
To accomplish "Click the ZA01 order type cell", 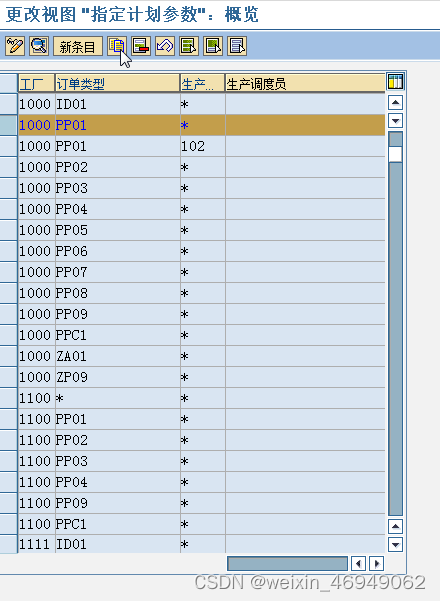I will tap(118, 356).
